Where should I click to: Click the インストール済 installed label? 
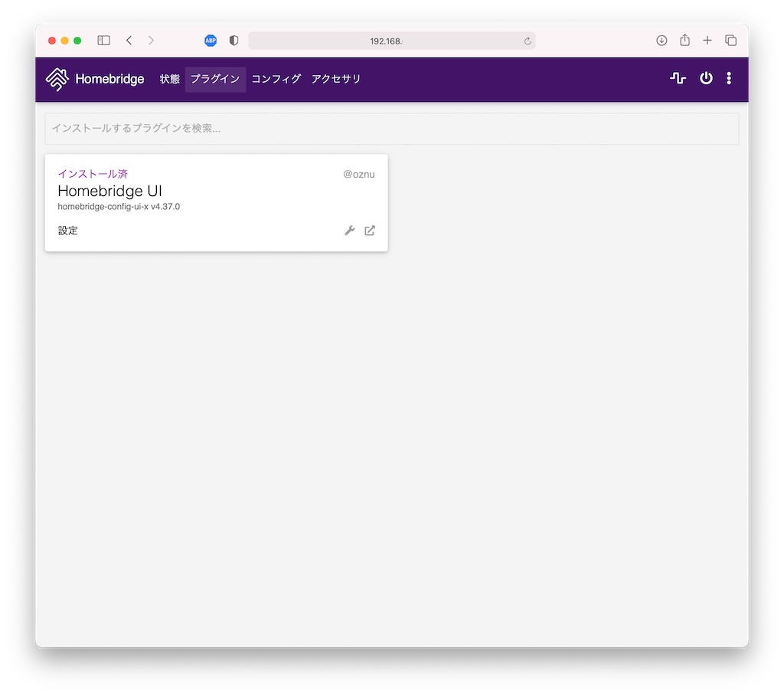[93, 174]
